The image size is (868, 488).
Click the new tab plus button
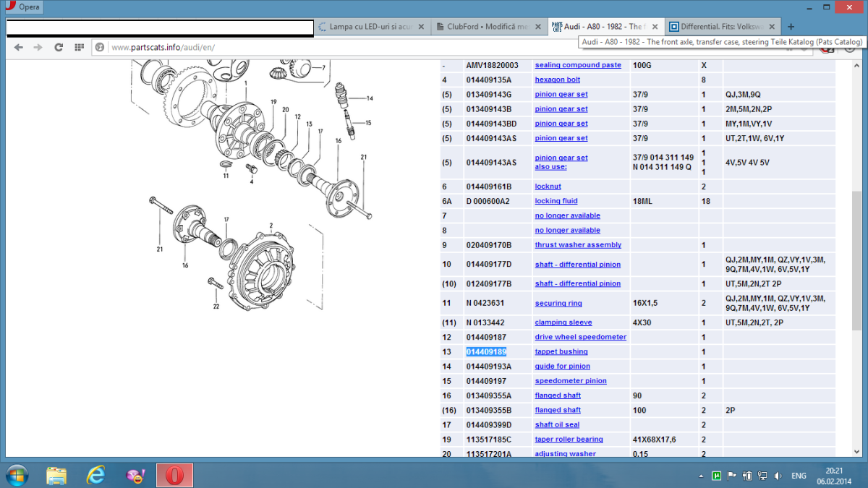pyautogui.click(x=791, y=27)
